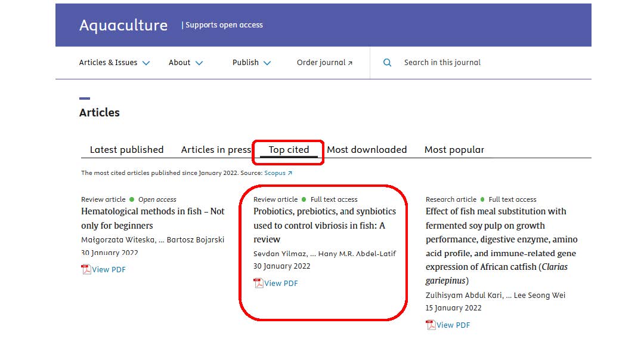Open the Articles in press tab
Screen dimensions: 644x363
[216, 150]
